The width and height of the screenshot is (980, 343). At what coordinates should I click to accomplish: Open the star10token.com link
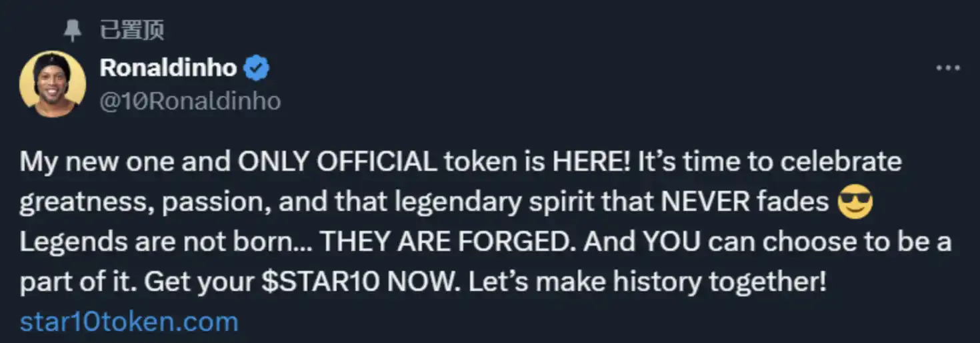(x=129, y=322)
